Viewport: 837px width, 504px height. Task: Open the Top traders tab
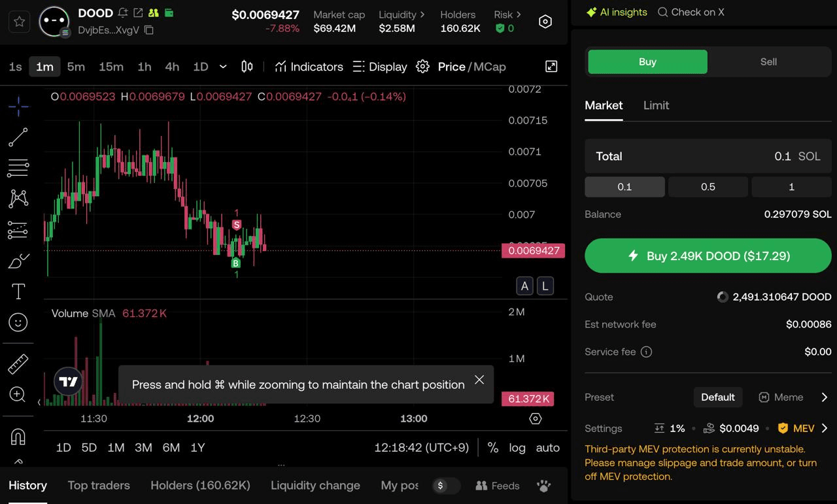99,486
